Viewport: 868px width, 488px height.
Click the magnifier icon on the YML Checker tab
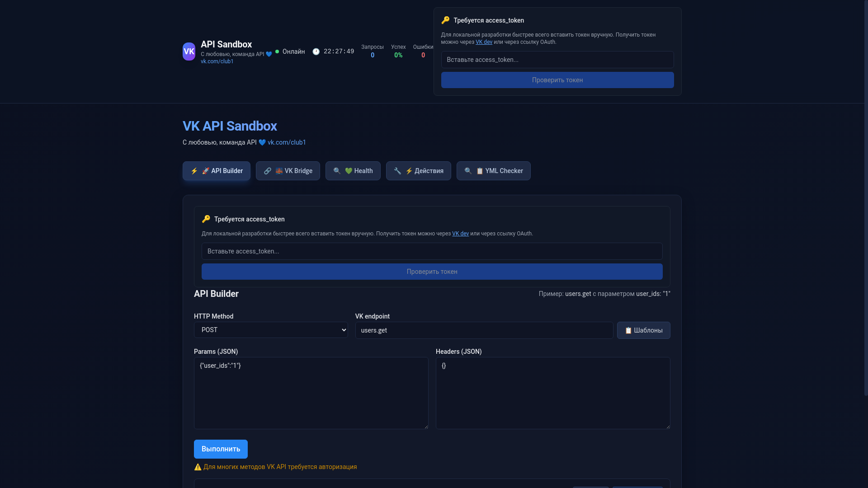click(468, 171)
